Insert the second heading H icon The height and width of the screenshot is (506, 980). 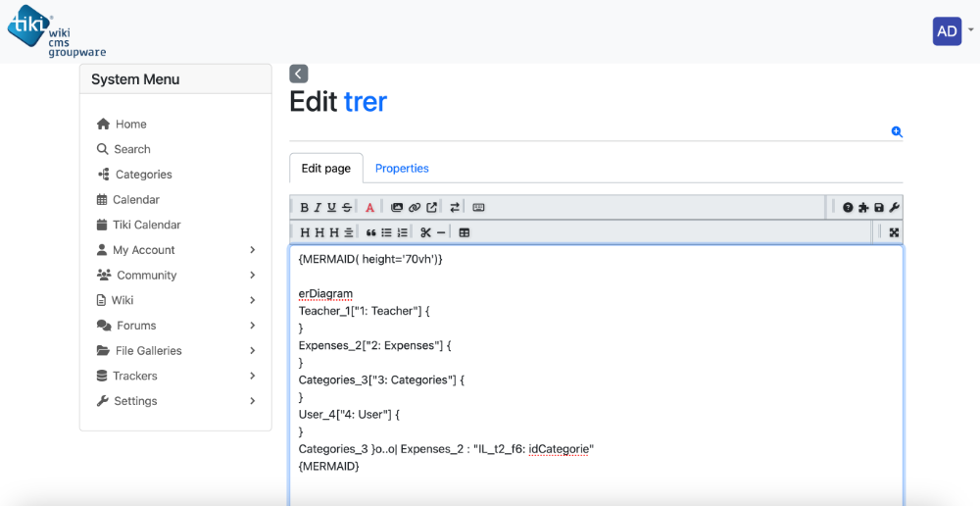(319, 232)
